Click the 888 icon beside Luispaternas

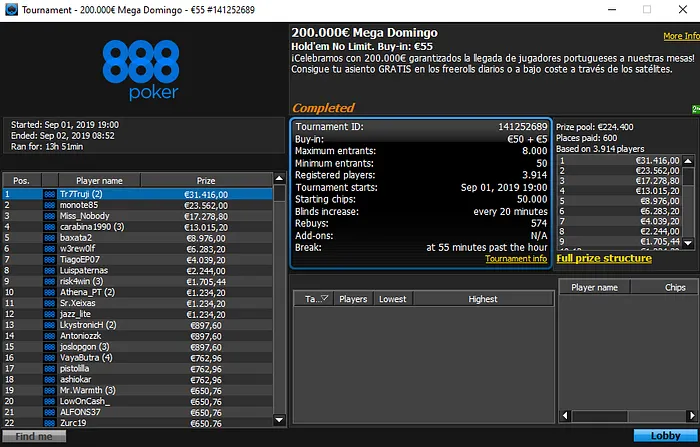pyautogui.click(x=50, y=271)
